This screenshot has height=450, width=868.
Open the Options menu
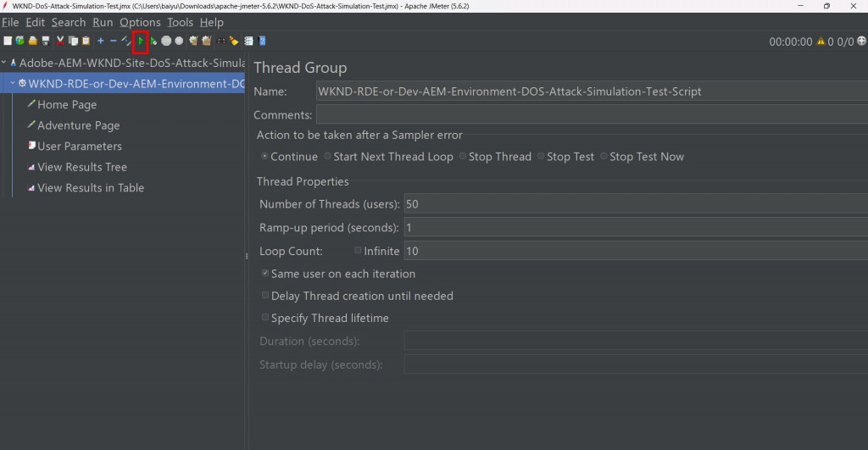click(140, 22)
